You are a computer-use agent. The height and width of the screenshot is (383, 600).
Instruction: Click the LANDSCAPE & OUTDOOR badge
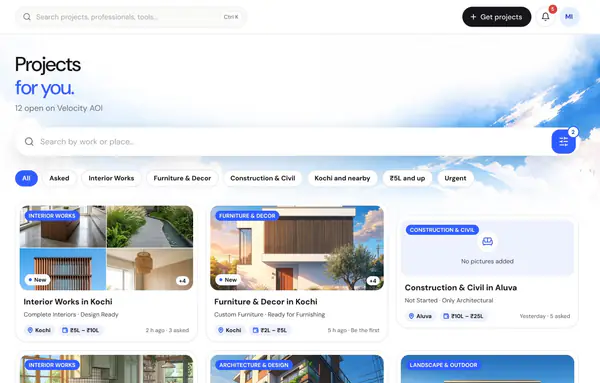[x=443, y=365]
